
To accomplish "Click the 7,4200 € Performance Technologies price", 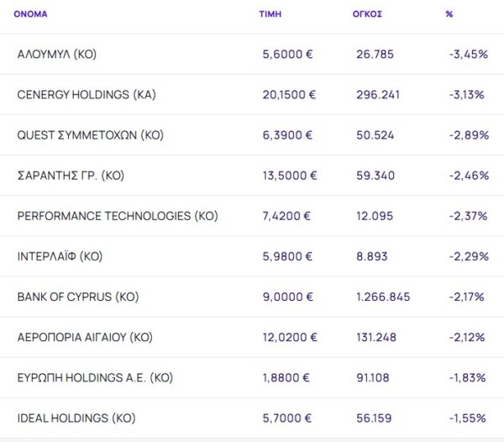I will click(x=286, y=216).
